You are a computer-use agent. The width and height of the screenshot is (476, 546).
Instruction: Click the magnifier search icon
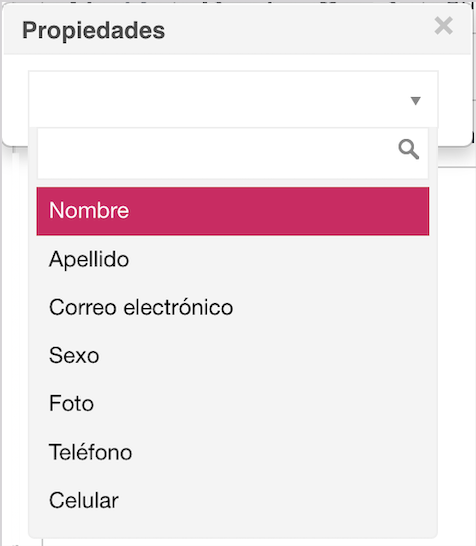(x=408, y=149)
